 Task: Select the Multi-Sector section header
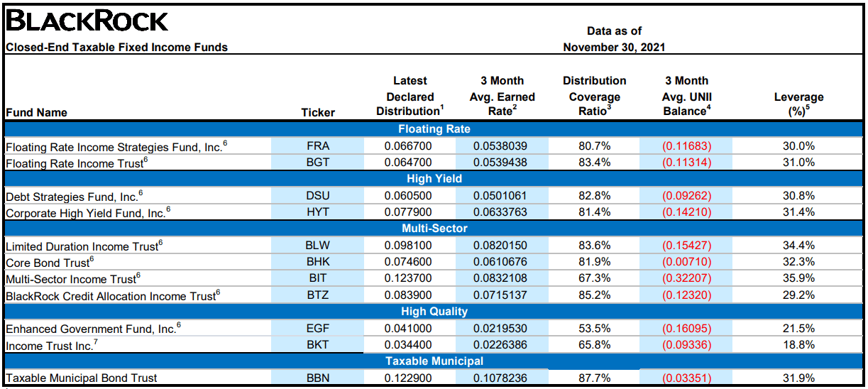pyautogui.click(x=434, y=229)
